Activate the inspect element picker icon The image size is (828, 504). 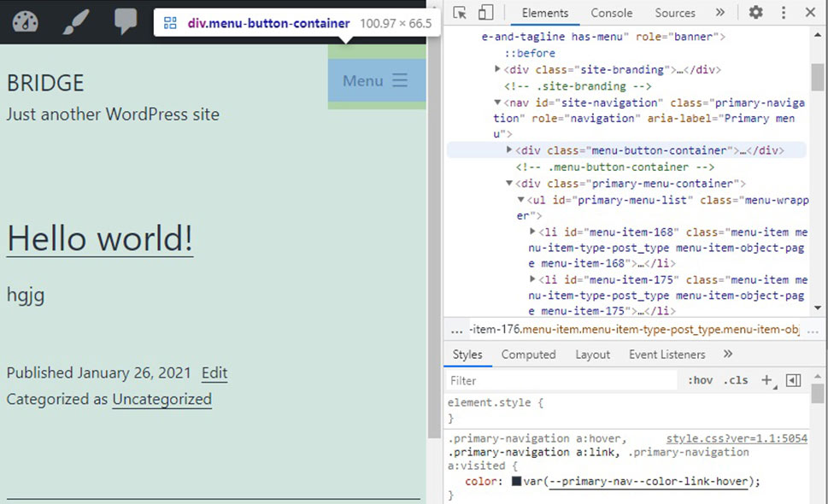pos(460,13)
